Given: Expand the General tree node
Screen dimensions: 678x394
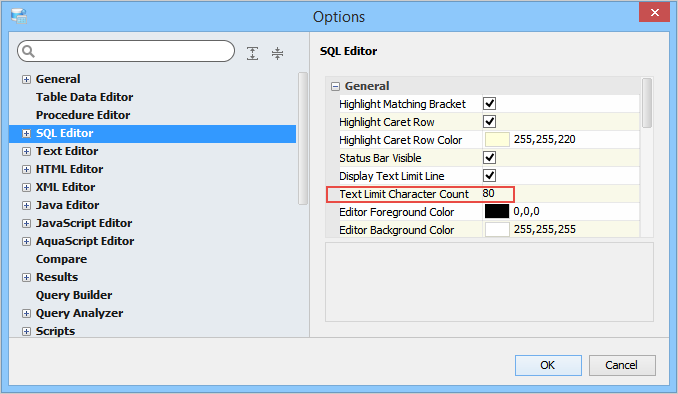Looking at the screenshot, I should 26,79.
